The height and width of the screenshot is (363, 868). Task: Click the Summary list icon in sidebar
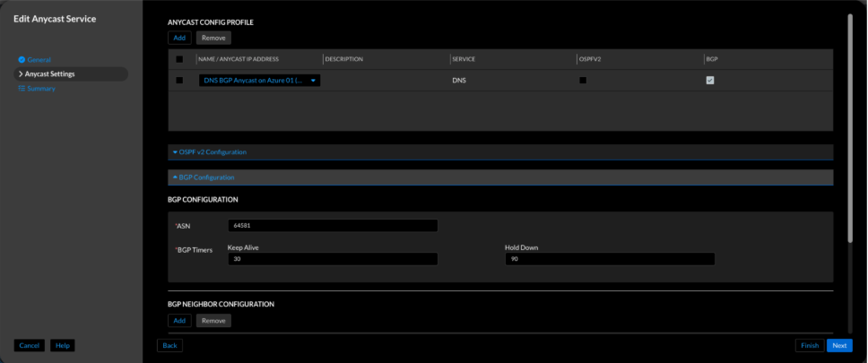tap(21, 88)
